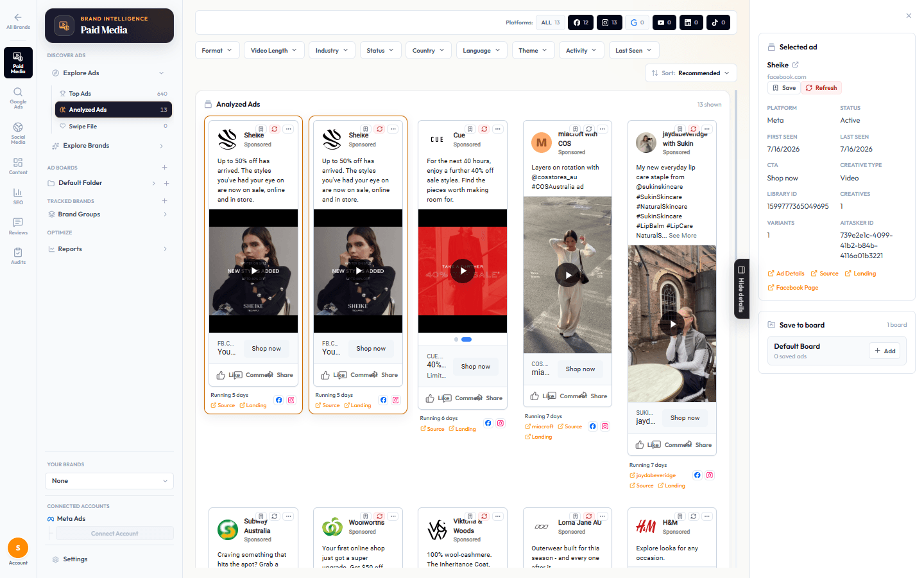Change the Sort: Recommended order

click(690, 73)
